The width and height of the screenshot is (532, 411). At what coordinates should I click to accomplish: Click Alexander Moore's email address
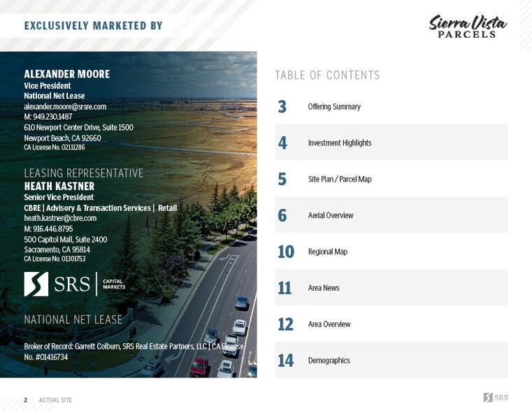pos(65,107)
